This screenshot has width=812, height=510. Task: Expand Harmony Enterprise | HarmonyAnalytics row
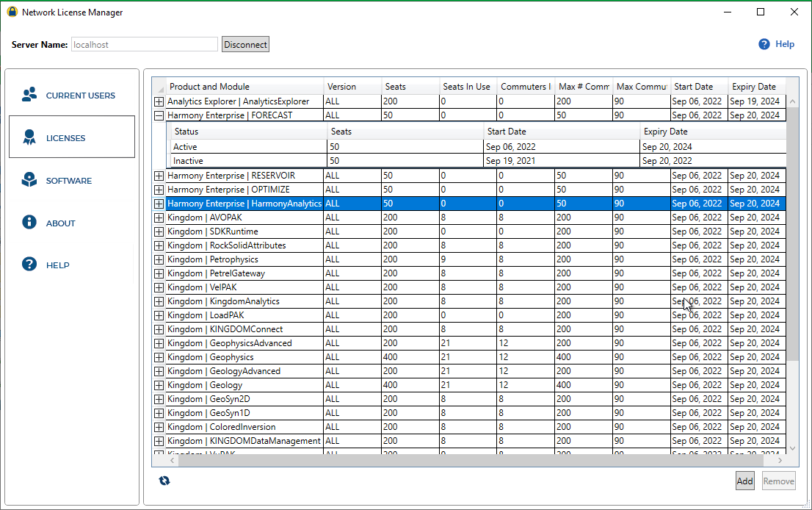[x=159, y=204]
